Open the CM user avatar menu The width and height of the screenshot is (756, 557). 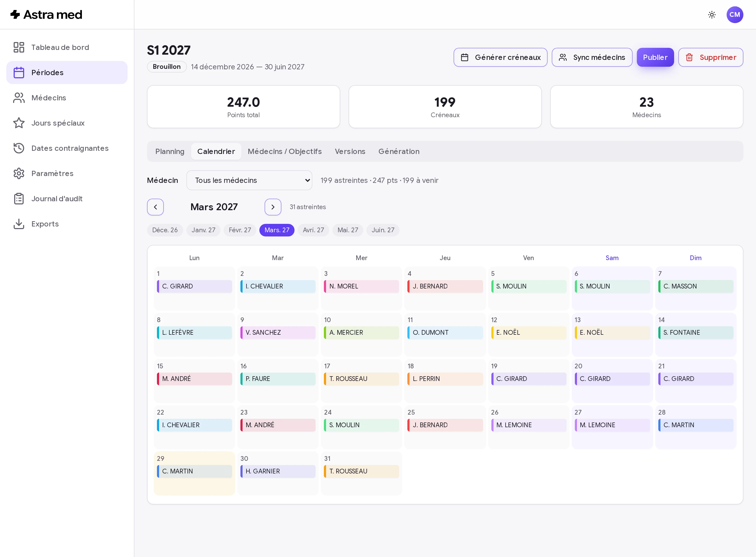tap(735, 14)
